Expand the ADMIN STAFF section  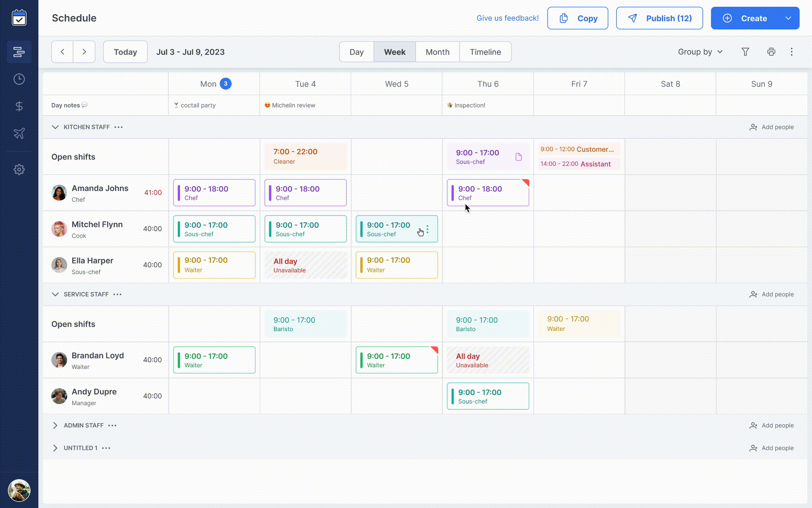[x=55, y=425]
